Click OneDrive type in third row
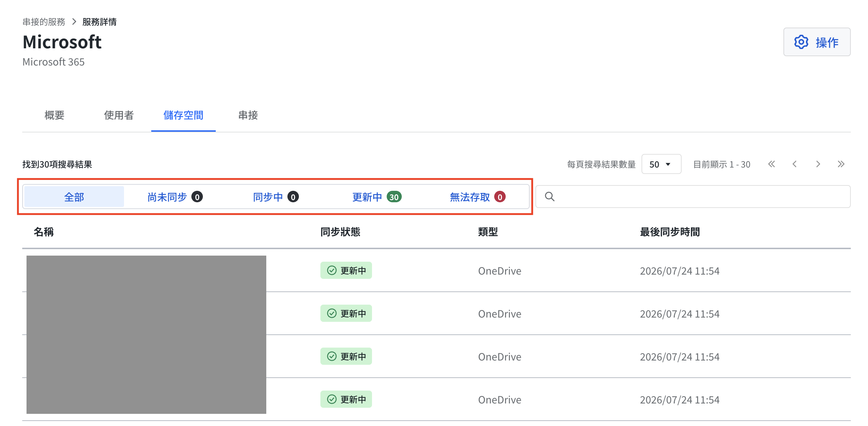 pyautogui.click(x=500, y=357)
